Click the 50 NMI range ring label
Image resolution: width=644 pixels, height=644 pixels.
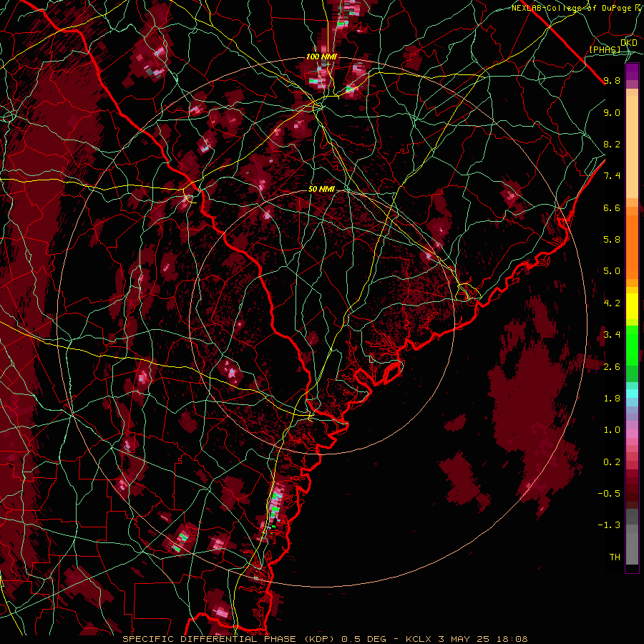point(321,189)
